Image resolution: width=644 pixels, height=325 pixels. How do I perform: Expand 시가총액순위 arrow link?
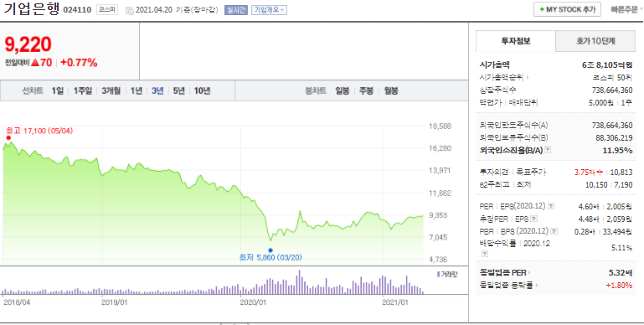[x=528, y=77]
